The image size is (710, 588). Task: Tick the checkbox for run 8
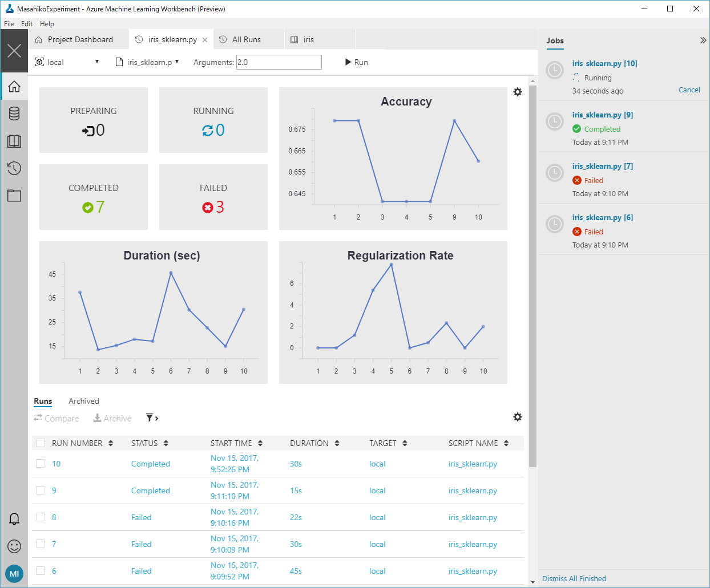tap(41, 517)
